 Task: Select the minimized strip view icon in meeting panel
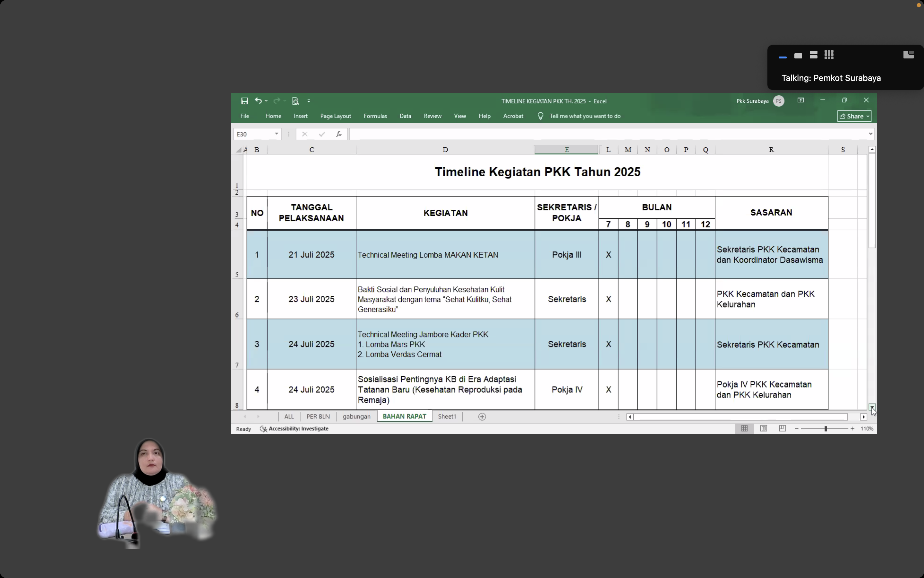point(783,57)
